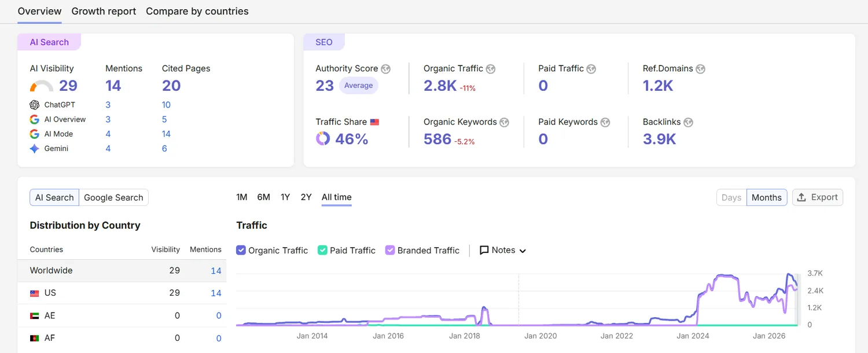Select the 2Y time range
The height and width of the screenshot is (353, 868).
306,197
